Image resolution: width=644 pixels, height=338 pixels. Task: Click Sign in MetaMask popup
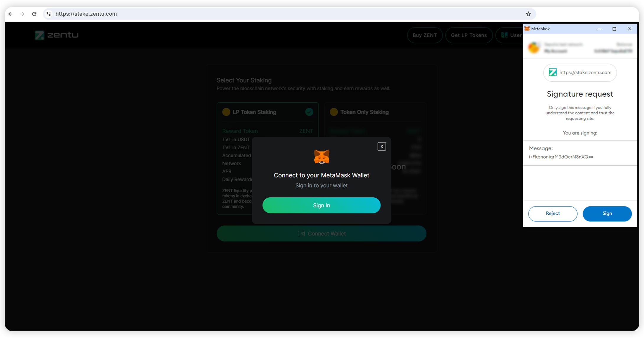(x=607, y=214)
